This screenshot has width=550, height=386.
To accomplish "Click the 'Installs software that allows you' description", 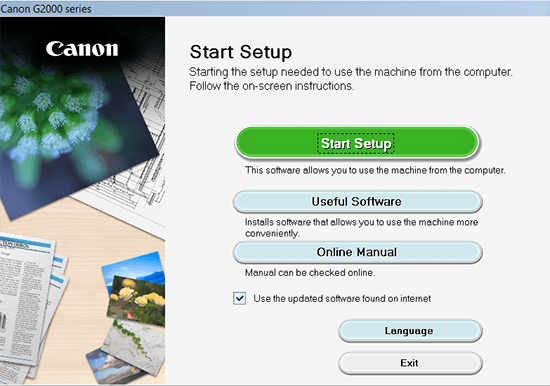I will (x=361, y=227).
